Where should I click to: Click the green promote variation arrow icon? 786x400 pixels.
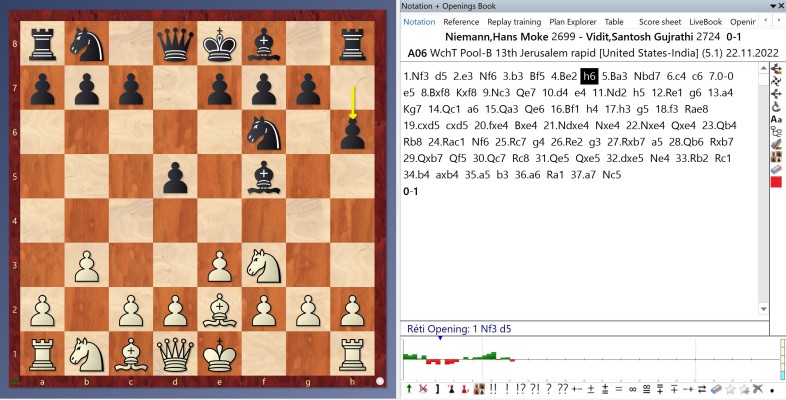click(x=409, y=388)
